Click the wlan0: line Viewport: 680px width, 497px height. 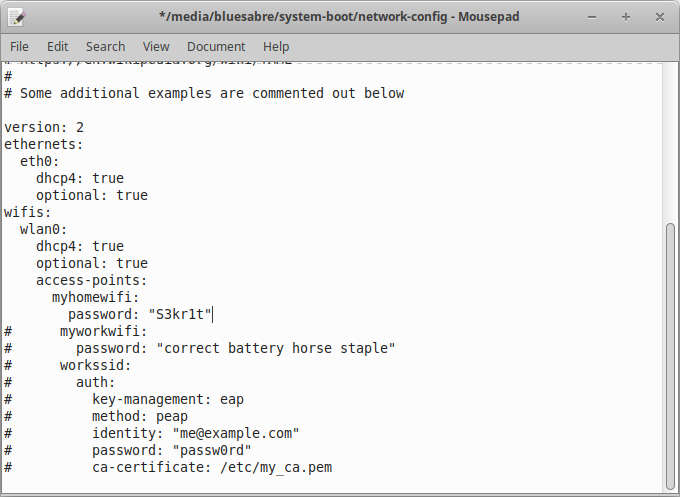click(43, 229)
